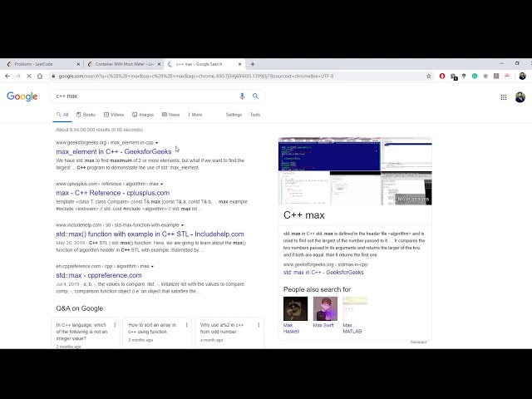The image size is (532, 399).
Task: Go back using browser back arrow
Action: (x=7, y=76)
